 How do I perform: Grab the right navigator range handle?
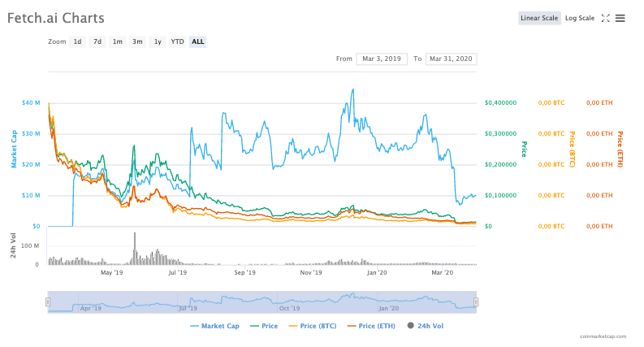pyautogui.click(x=476, y=302)
